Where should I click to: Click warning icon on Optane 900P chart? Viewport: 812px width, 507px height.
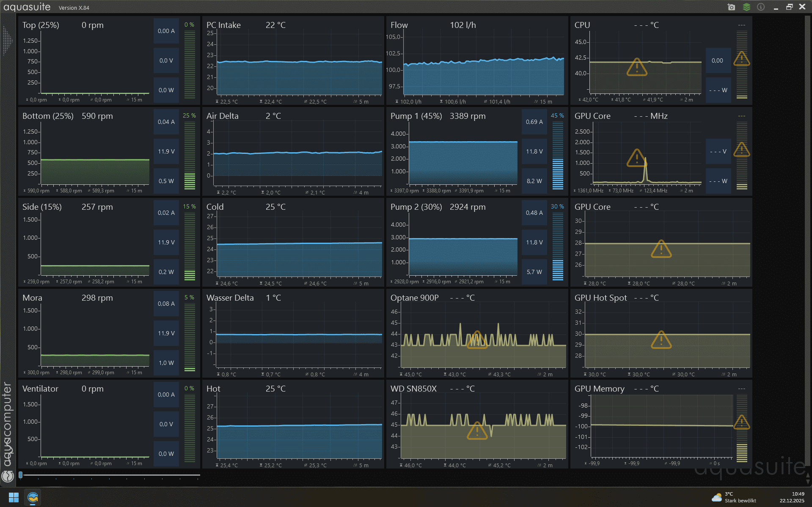click(x=477, y=340)
